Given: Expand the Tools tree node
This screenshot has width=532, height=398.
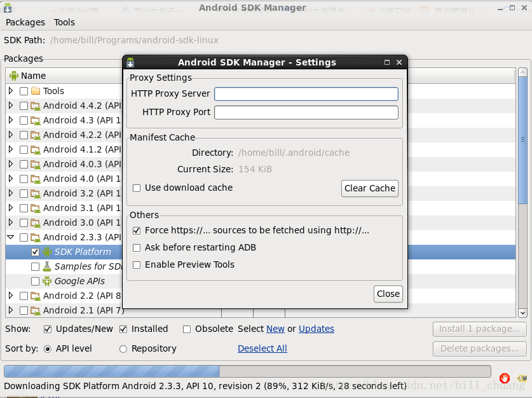Looking at the screenshot, I should tap(11, 90).
